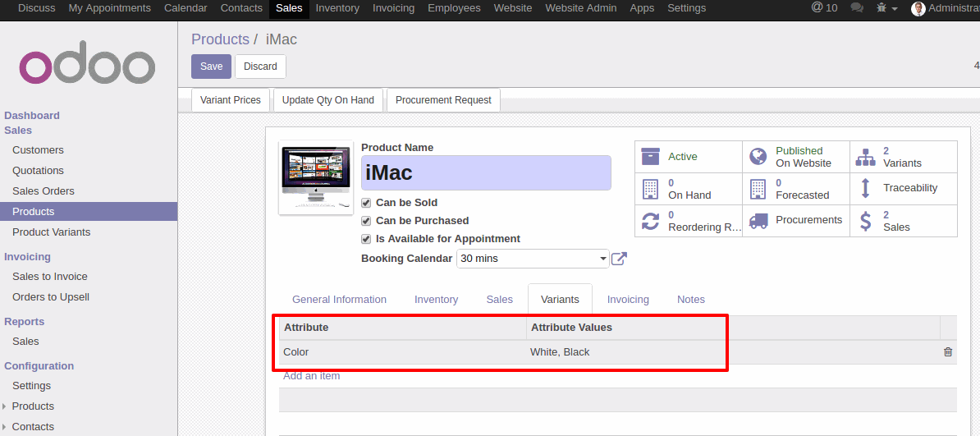Screen dimensions: 980x436
Task: Toggle Is Available for Appointment checkbox
Action: pyautogui.click(x=367, y=239)
